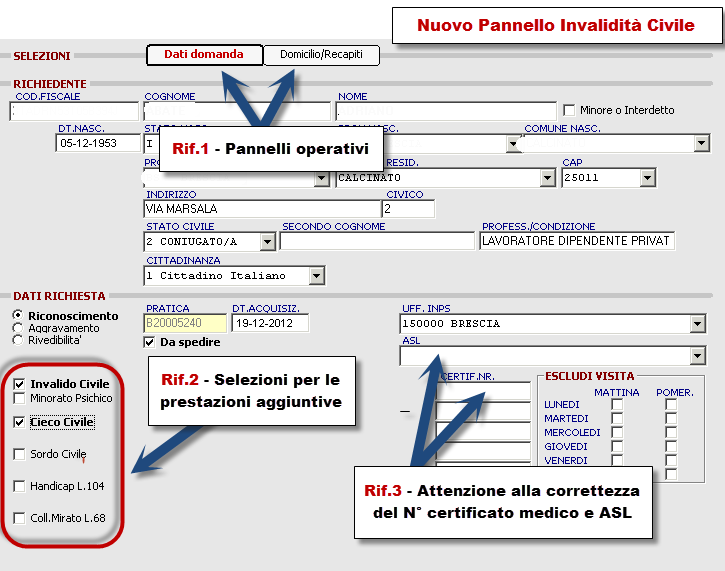Expand the ASL dropdown
Image resolution: width=725 pixels, height=571 pixels.
(698, 356)
